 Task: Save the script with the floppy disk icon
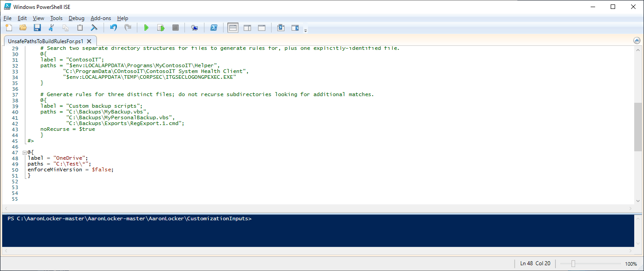(37, 28)
